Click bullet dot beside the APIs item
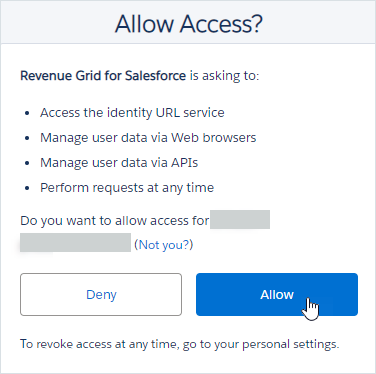 coord(27,163)
